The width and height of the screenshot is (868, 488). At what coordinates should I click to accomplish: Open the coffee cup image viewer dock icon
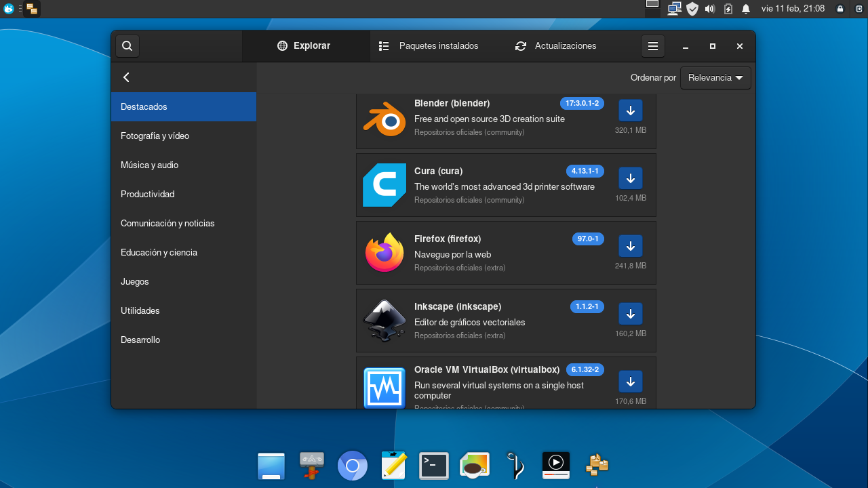[474, 466]
